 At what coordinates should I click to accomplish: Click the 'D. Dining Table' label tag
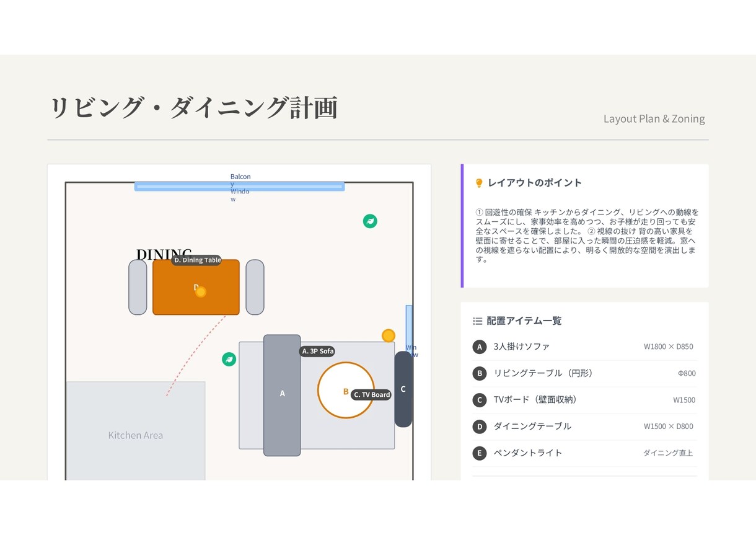coord(196,260)
